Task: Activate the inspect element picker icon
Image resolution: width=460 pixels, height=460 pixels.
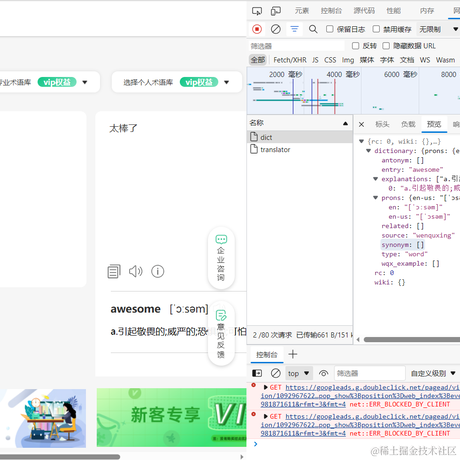Action: pyautogui.click(x=257, y=11)
